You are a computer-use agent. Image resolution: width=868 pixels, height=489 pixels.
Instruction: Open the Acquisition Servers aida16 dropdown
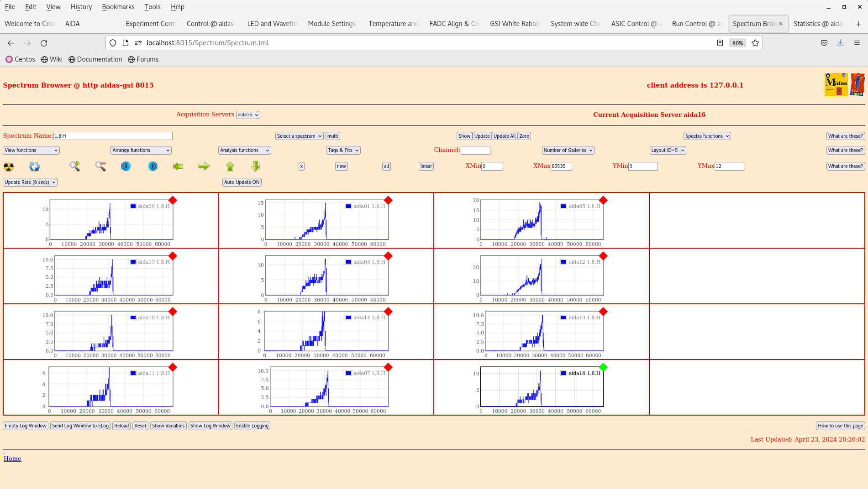[x=248, y=115]
